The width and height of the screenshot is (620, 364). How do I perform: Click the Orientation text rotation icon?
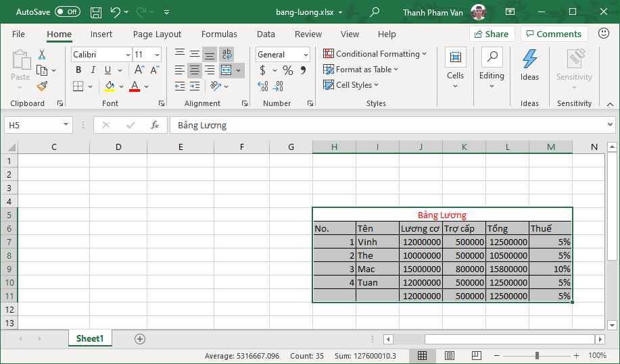[x=216, y=86]
